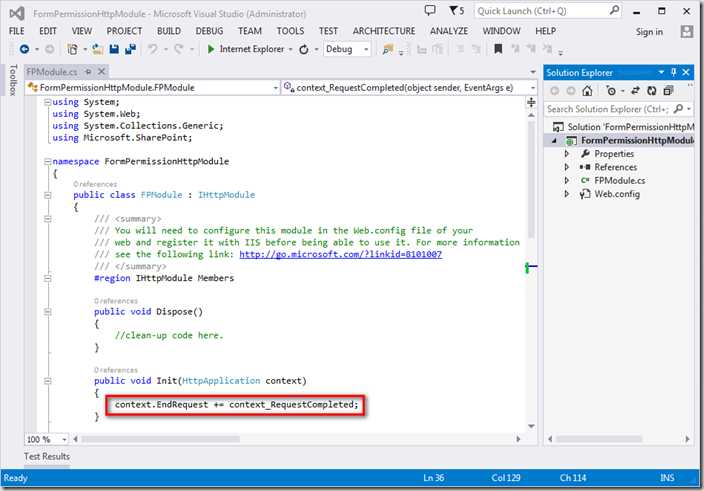
Task: Switch to the FPModule.cs editor tab
Action: (52, 72)
